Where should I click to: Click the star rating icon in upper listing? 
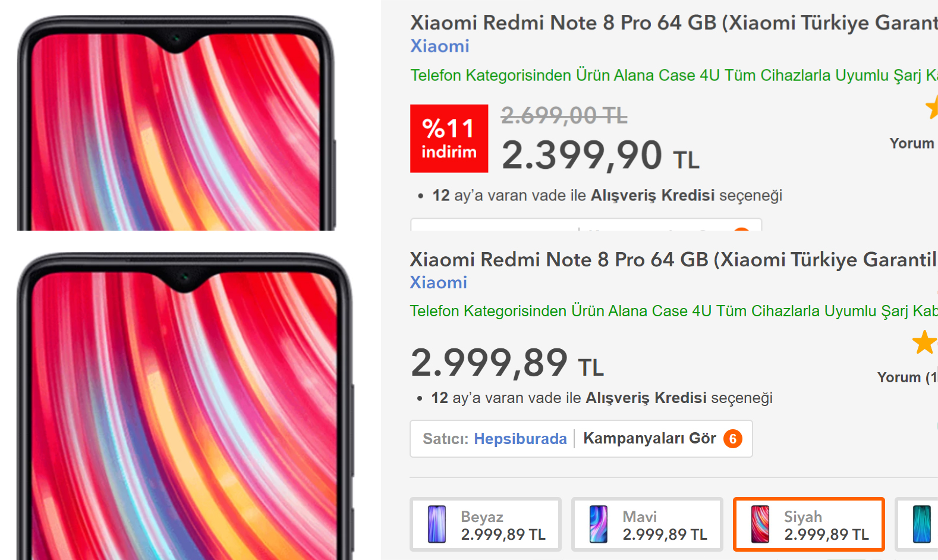click(x=931, y=107)
